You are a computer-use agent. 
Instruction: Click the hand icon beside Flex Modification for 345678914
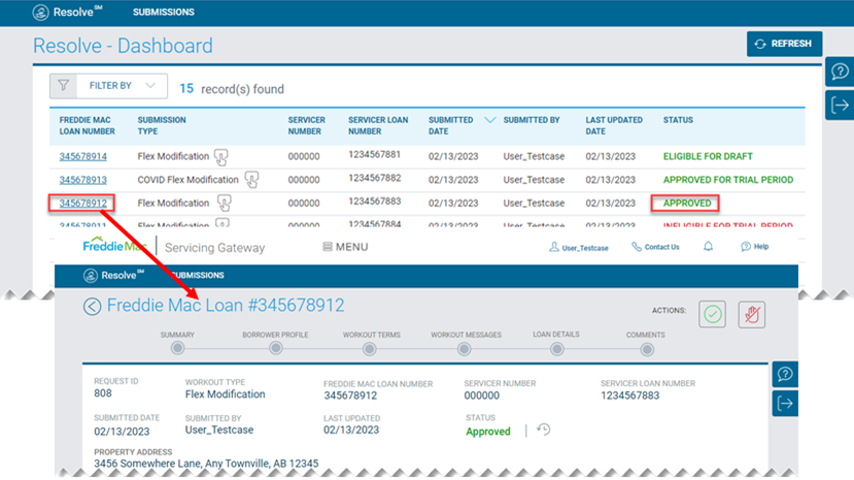click(x=221, y=157)
